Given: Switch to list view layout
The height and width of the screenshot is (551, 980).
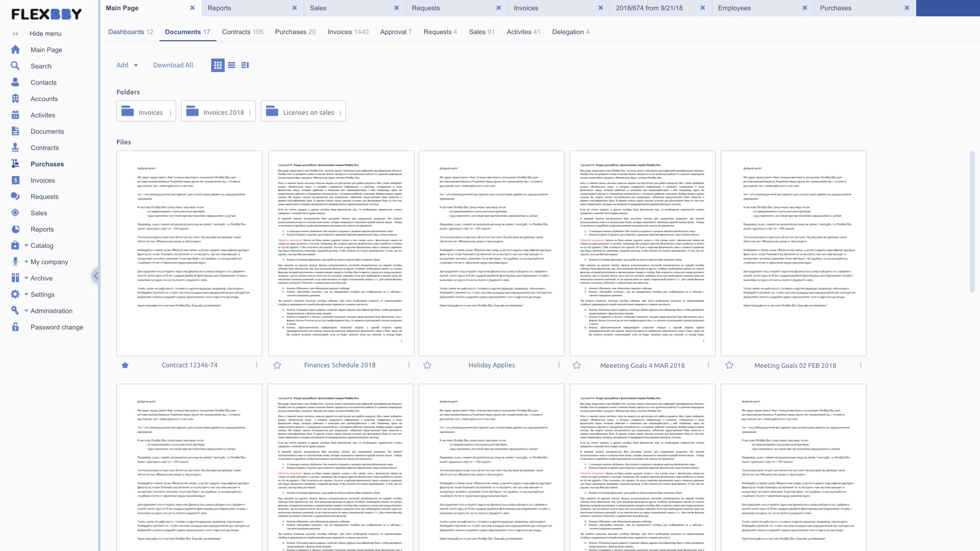Looking at the screenshot, I should (232, 65).
